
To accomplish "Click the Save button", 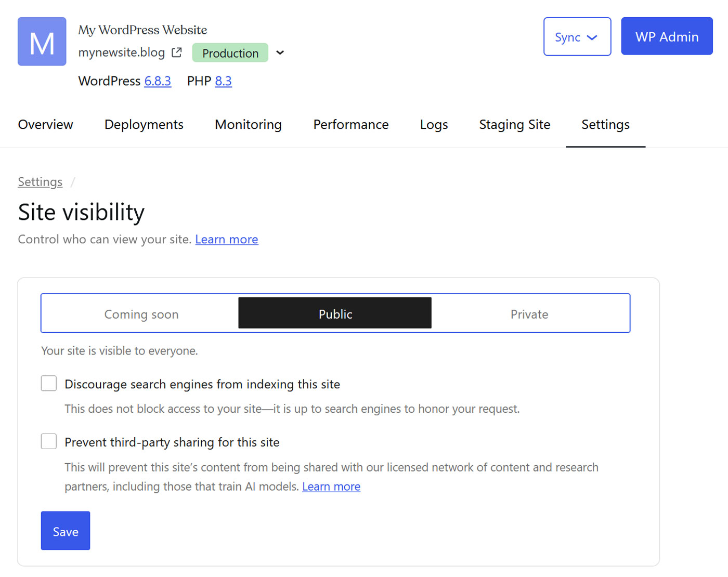I will pyautogui.click(x=65, y=531).
